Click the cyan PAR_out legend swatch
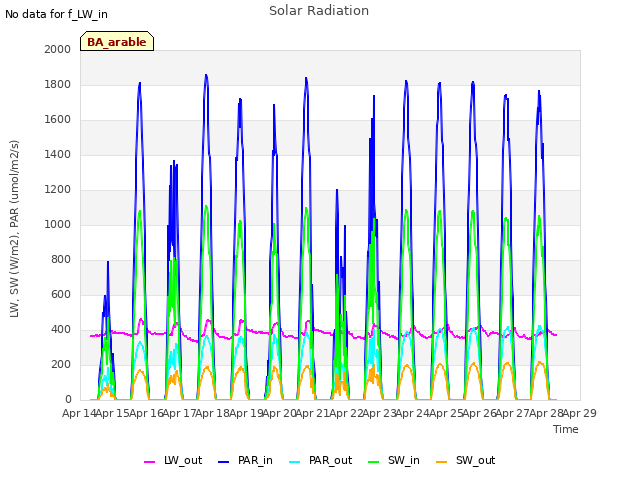Screen dimensions: 640x480 point(294,462)
